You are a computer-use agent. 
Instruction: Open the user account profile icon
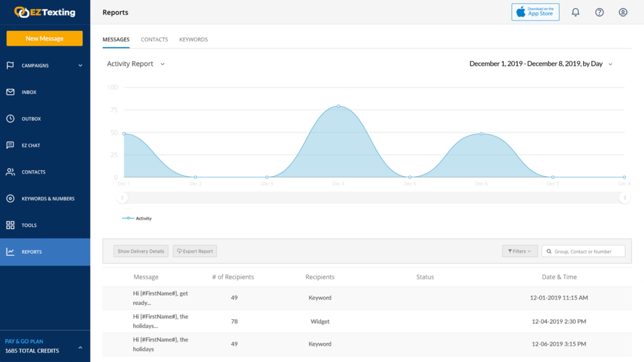[623, 13]
